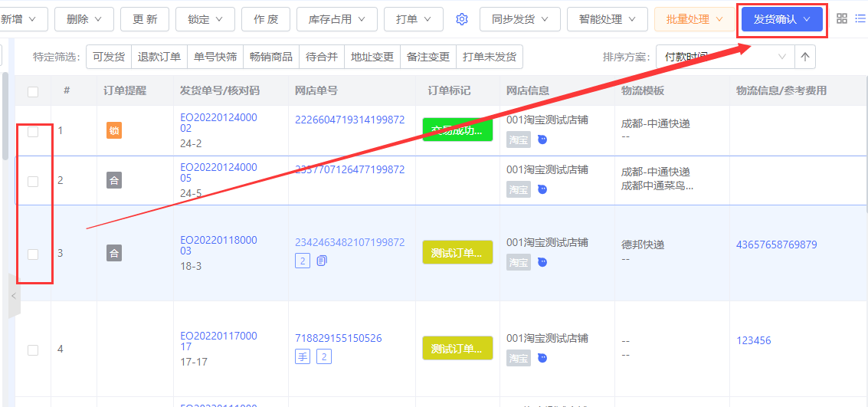Collapse the left side panel arrow
868x407 pixels.
[x=15, y=297]
